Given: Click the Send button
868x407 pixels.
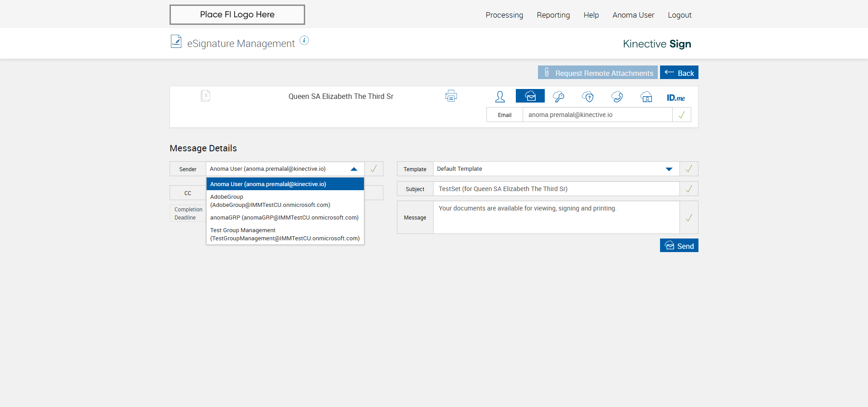Looking at the screenshot, I should pyautogui.click(x=679, y=246).
